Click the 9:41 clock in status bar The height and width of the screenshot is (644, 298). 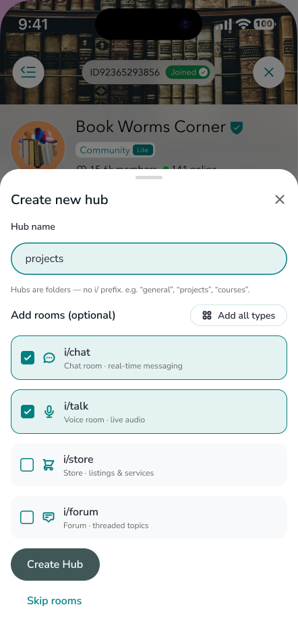(x=33, y=25)
